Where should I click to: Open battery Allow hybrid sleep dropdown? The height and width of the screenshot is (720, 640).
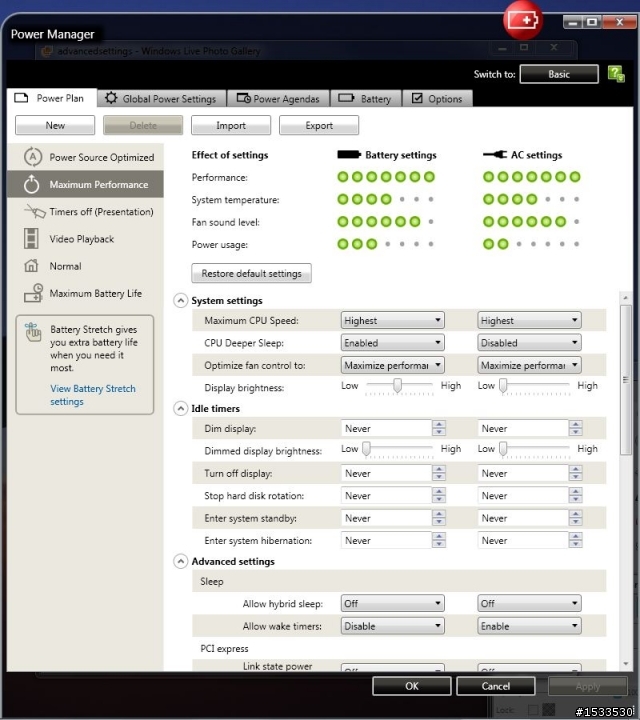(x=393, y=603)
